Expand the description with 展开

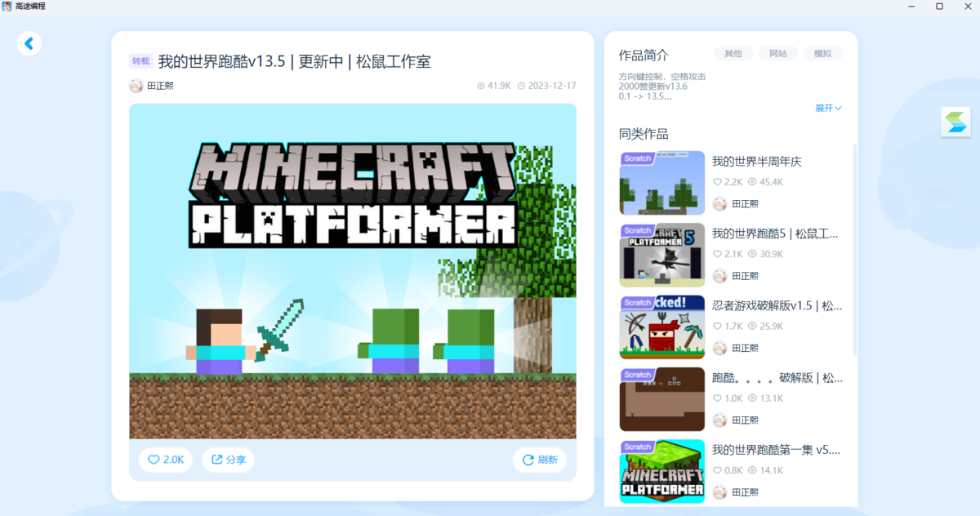828,108
